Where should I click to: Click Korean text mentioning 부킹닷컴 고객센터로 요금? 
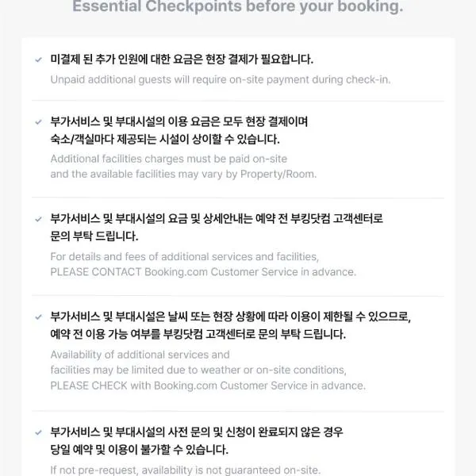point(217,219)
